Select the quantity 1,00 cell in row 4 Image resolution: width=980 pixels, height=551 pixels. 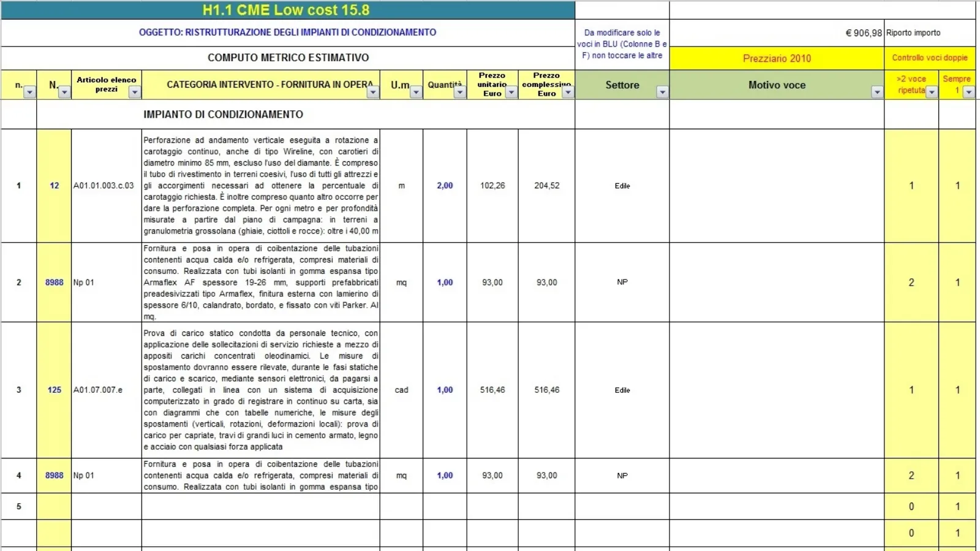click(x=445, y=476)
